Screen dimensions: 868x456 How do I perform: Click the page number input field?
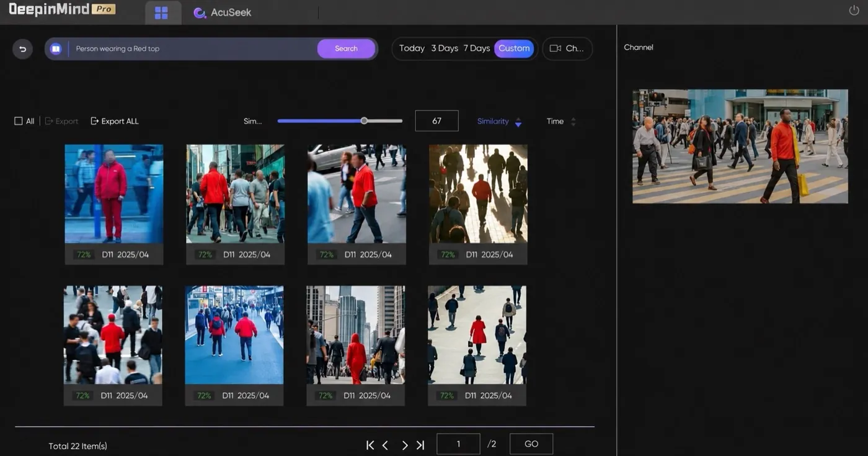[458, 444]
